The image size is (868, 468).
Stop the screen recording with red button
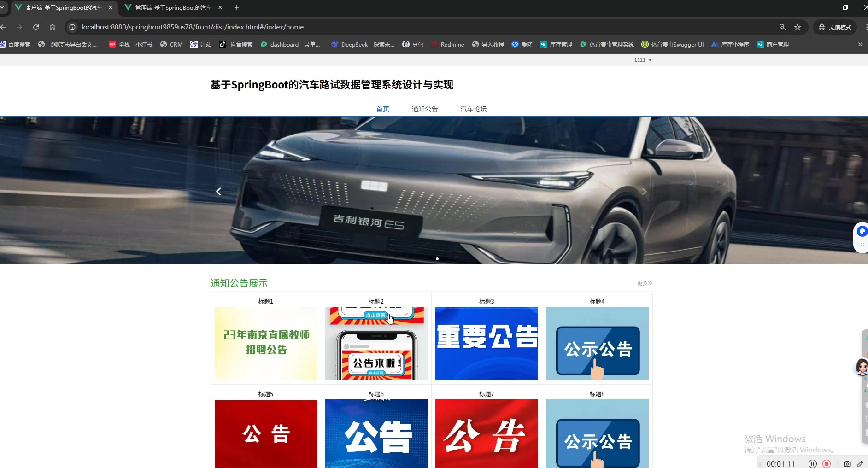(827, 464)
